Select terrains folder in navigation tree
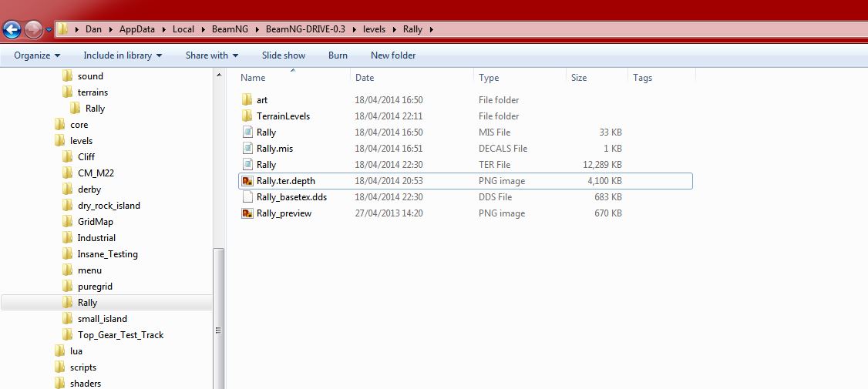 tap(93, 92)
